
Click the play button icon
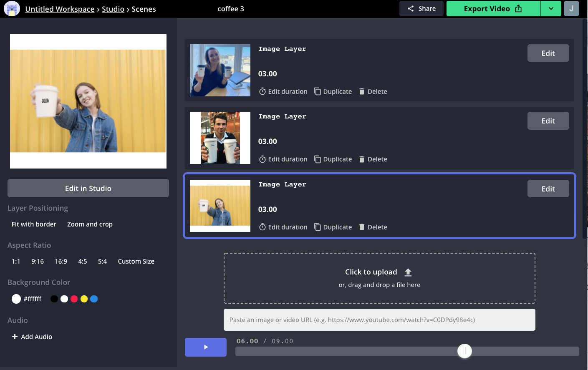tap(206, 347)
